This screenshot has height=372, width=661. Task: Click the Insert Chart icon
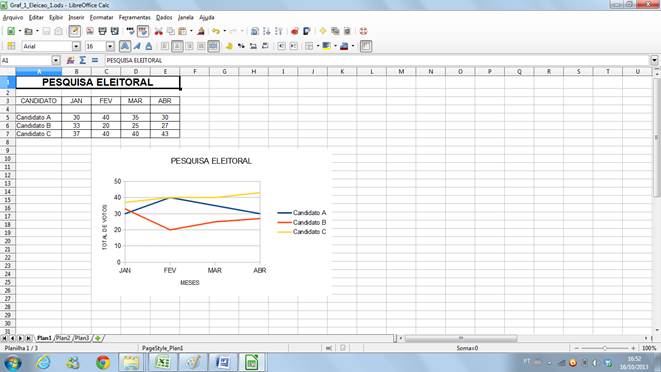(295, 31)
